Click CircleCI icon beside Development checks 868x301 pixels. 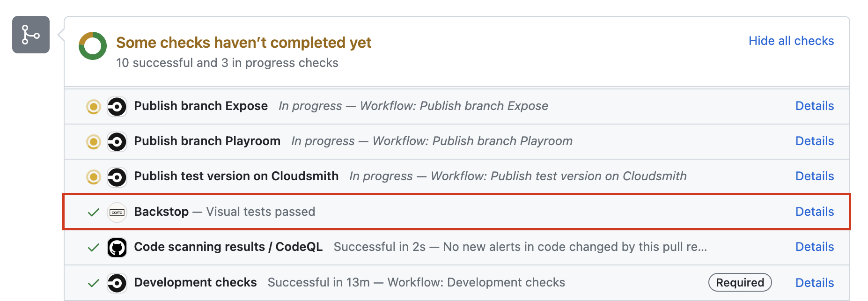pos(117,283)
